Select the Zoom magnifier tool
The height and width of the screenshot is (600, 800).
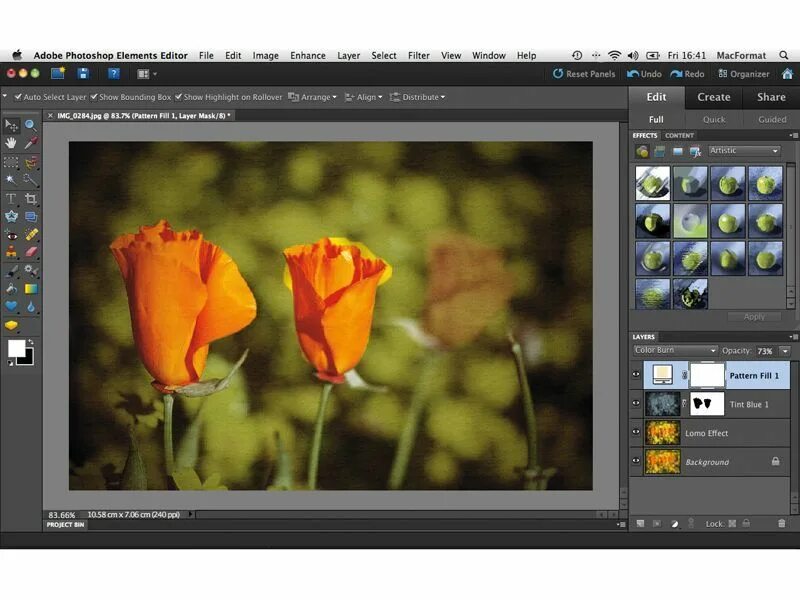coord(31,125)
